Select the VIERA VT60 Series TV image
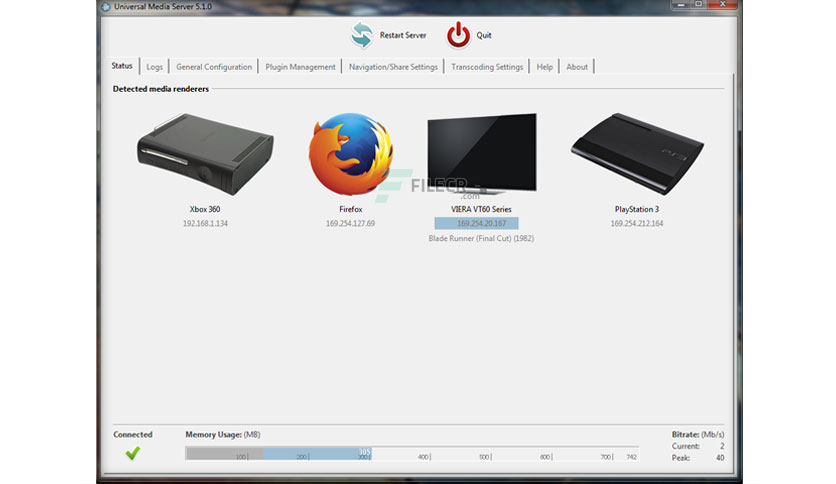The height and width of the screenshot is (484, 836). pyautogui.click(x=481, y=154)
